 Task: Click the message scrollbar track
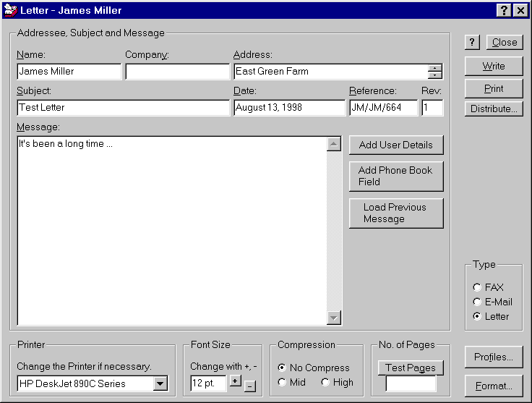(x=334, y=231)
